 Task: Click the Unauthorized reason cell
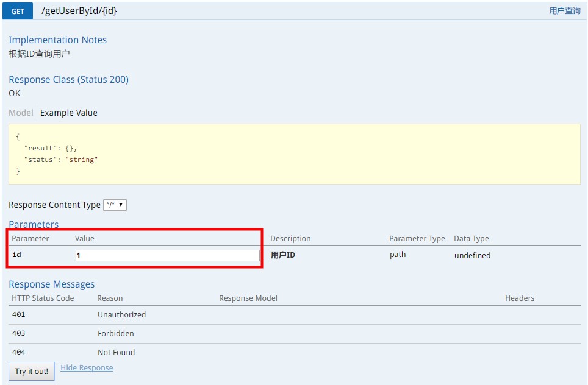tap(122, 314)
